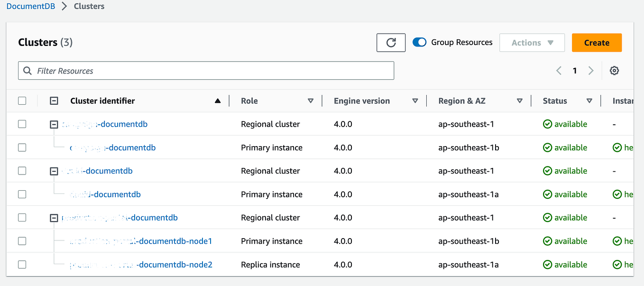
Task: Click the healthy instance icon on node1 row
Action: click(x=617, y=241)
